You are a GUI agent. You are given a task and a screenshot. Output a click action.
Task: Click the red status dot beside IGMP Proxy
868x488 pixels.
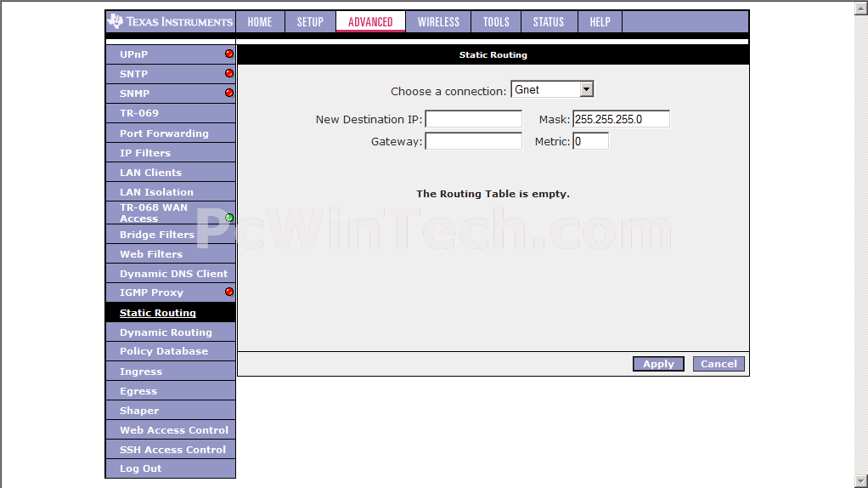[228, 292]
